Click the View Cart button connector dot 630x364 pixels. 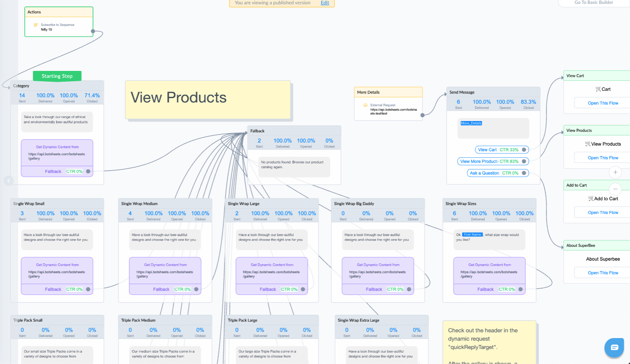click(x=524, y=150)
